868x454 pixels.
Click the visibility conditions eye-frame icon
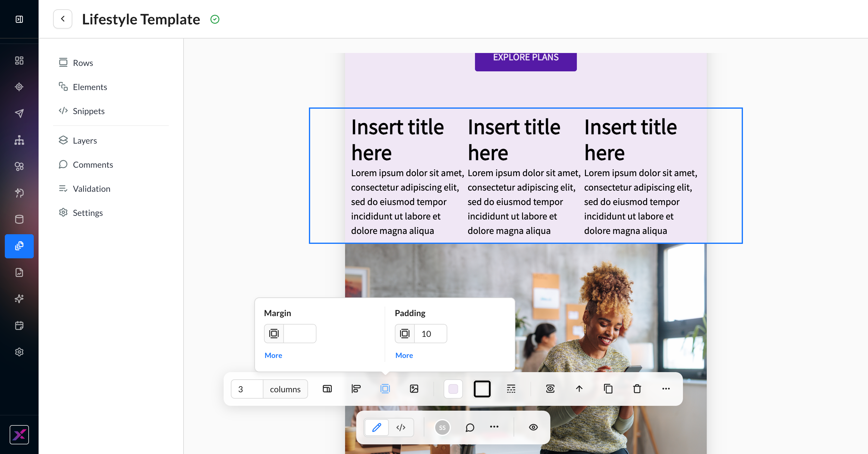click(550, 389)
